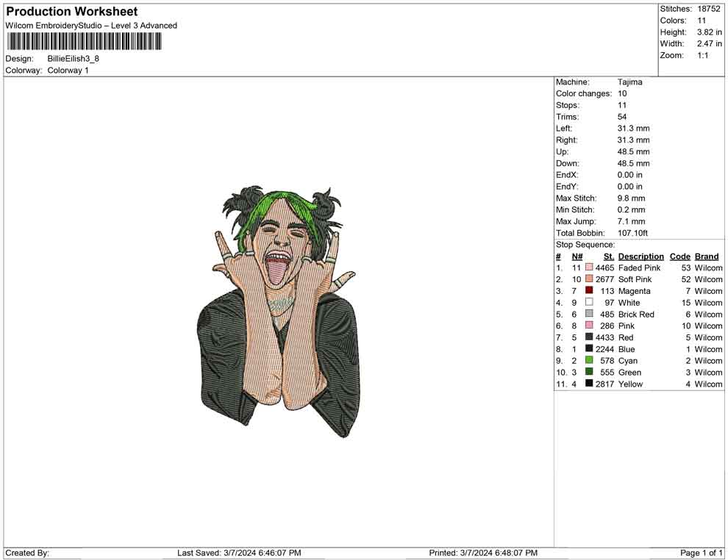Click the Soft Pink color swatch
The image size is (728, 560).
click(x=589, y=279)
